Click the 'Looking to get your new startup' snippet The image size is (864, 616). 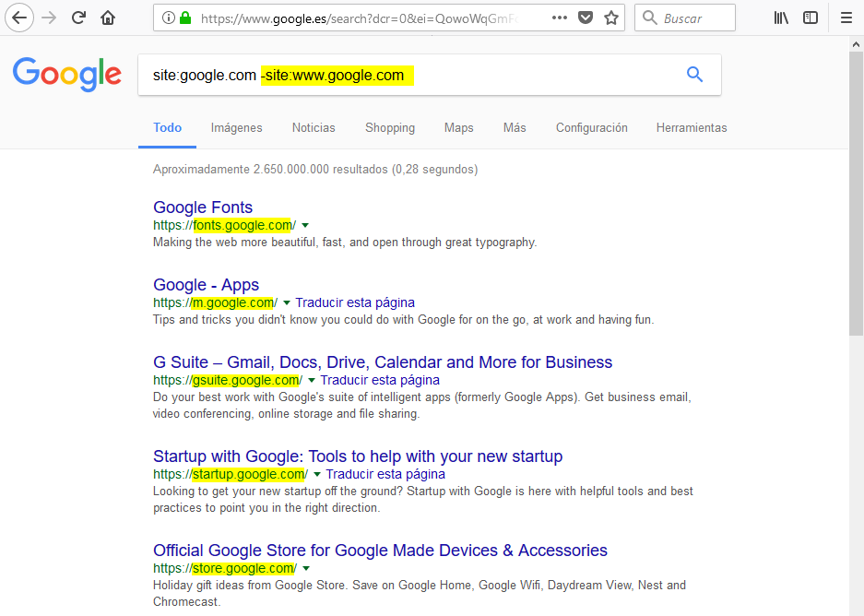tap(423, 500)
